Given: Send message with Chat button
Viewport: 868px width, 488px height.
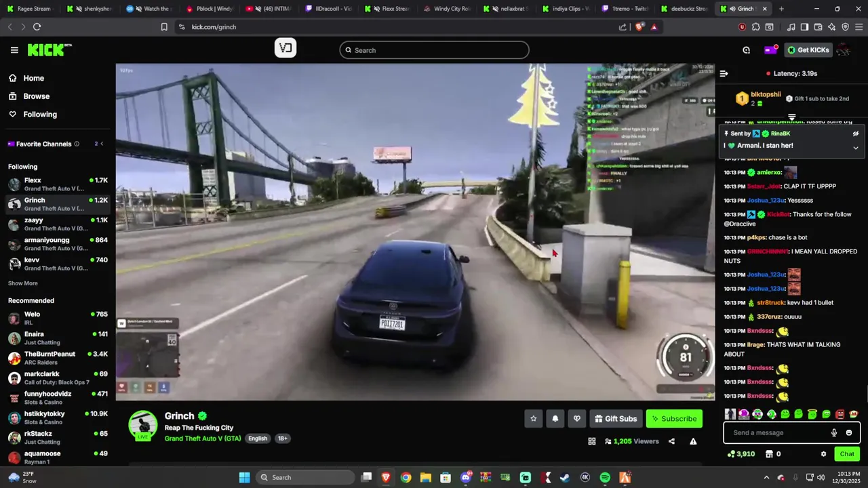Looking at the screenshot, I should click(x=847, y=454).
